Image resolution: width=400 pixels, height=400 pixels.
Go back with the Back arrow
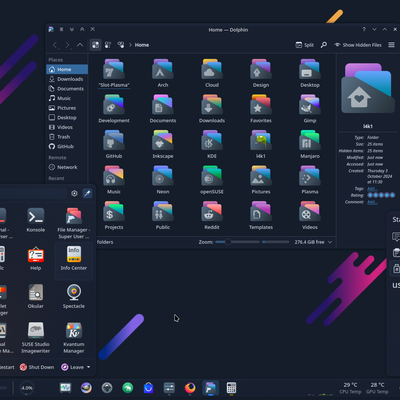55,45
